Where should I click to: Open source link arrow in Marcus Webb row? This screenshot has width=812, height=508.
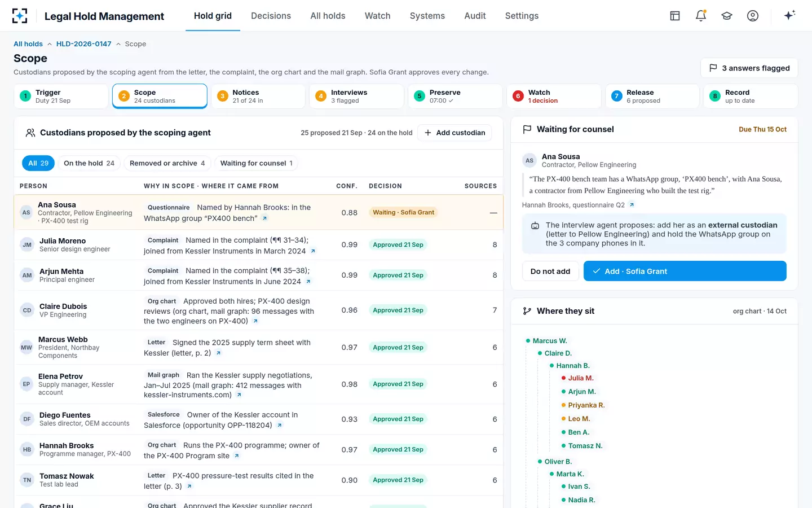tap(218, 353)
